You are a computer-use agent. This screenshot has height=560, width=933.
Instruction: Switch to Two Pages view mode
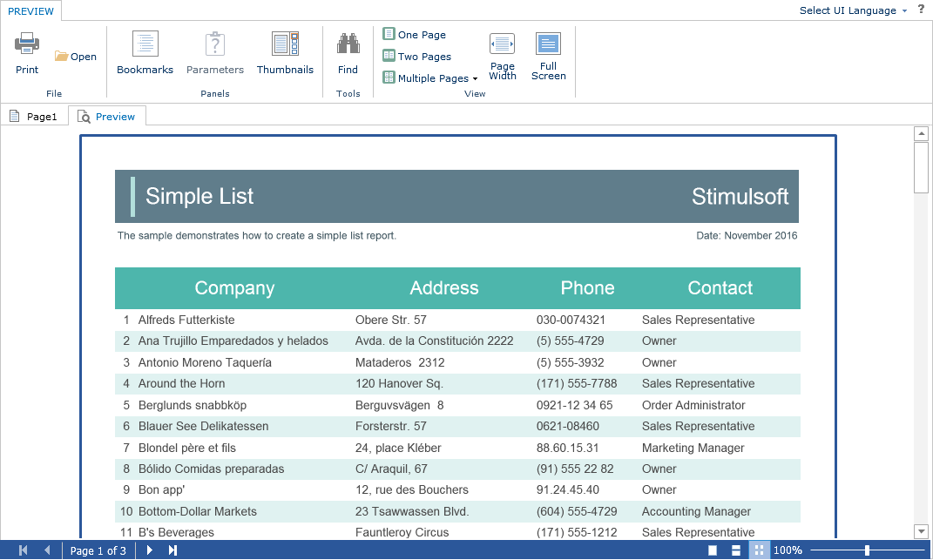click(x=417, y=57)
